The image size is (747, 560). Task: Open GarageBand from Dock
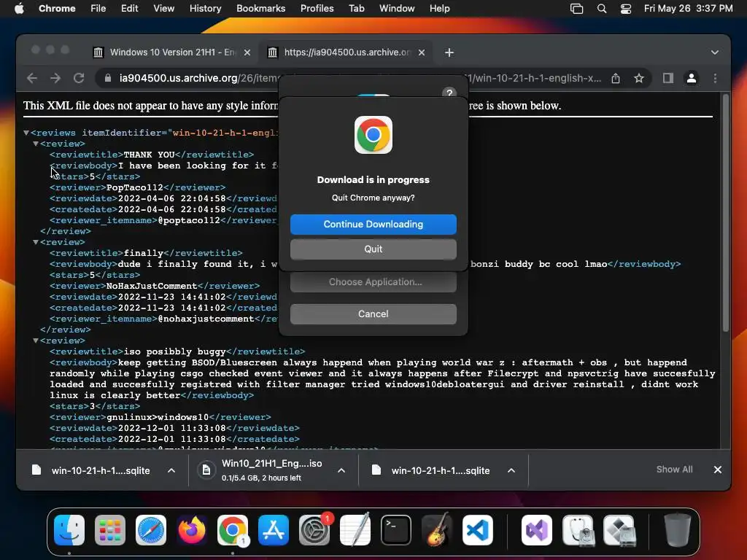click(x=437, y=530)
